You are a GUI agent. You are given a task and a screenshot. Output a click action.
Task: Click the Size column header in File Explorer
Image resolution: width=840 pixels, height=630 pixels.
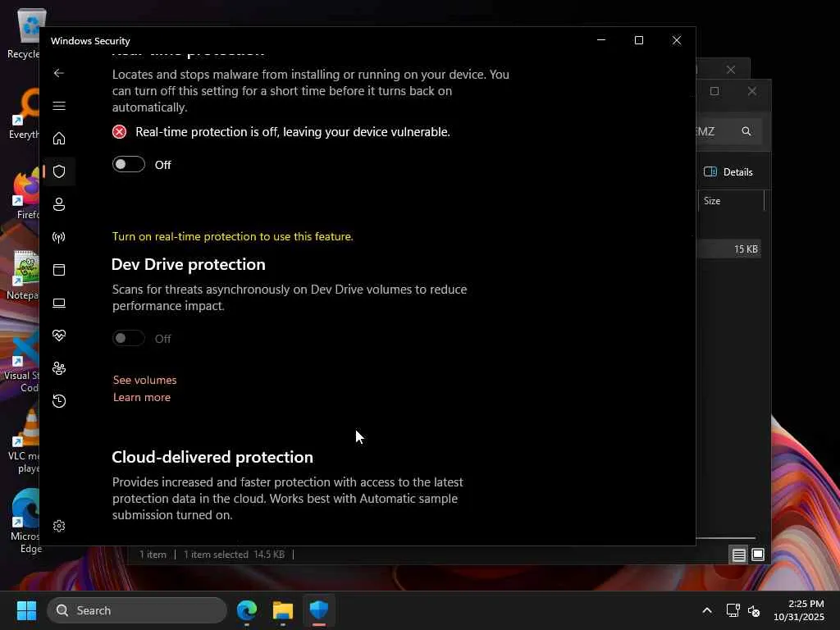[731, 201]
